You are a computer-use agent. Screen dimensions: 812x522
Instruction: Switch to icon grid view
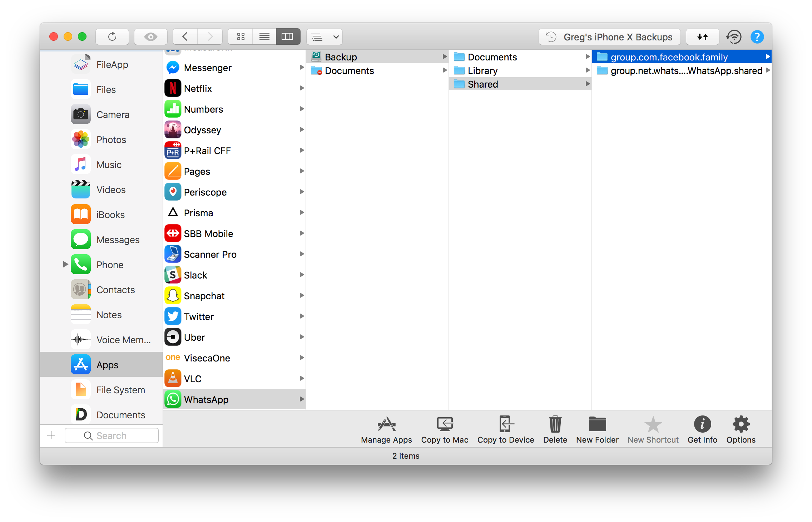coord(241,37)
